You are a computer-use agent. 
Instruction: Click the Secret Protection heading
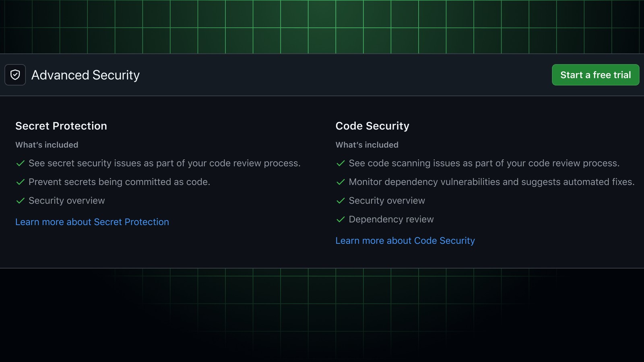61,126
